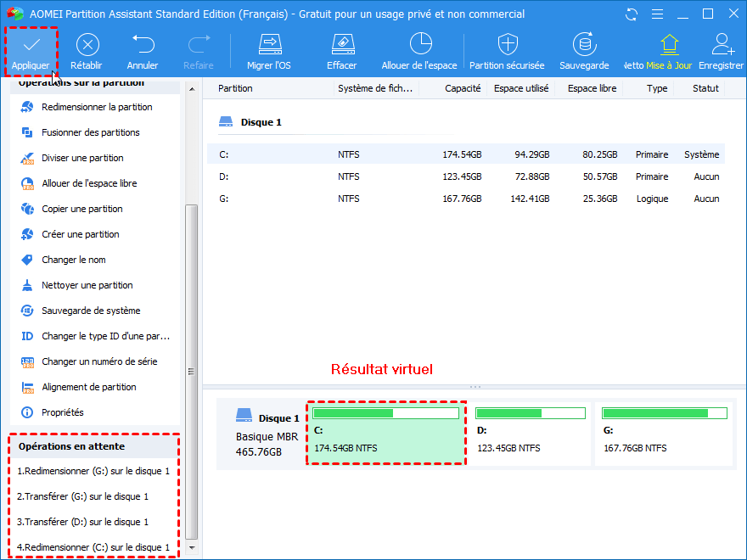Screen dimensions: 747x560
Task: Select the C: 174.54GB NTFS disk block
Action: point(386,434)
